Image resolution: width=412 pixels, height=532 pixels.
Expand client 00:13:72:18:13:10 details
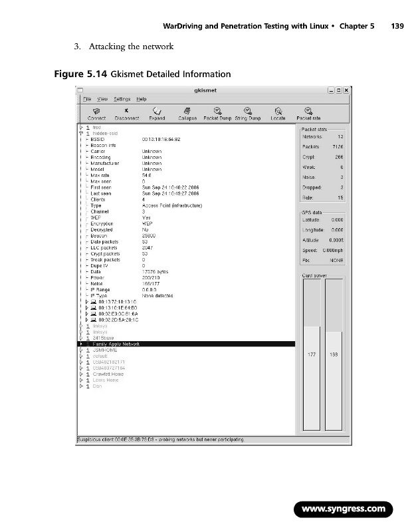[x=87, y=301]
